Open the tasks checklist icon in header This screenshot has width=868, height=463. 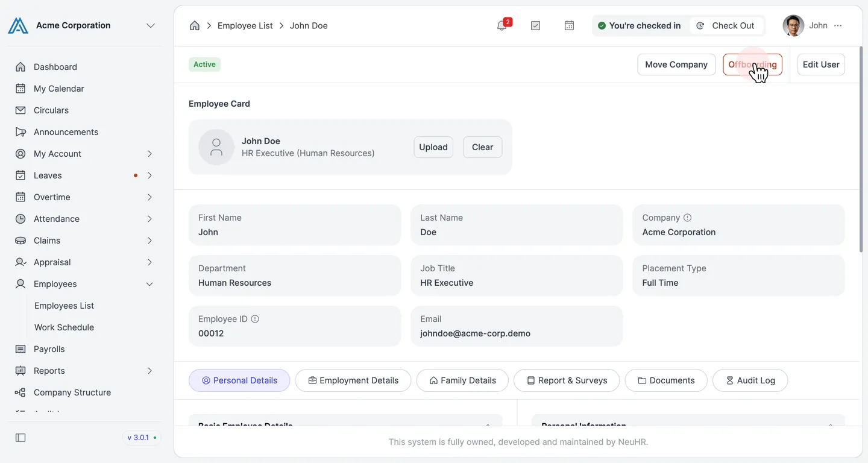(535, 25)
